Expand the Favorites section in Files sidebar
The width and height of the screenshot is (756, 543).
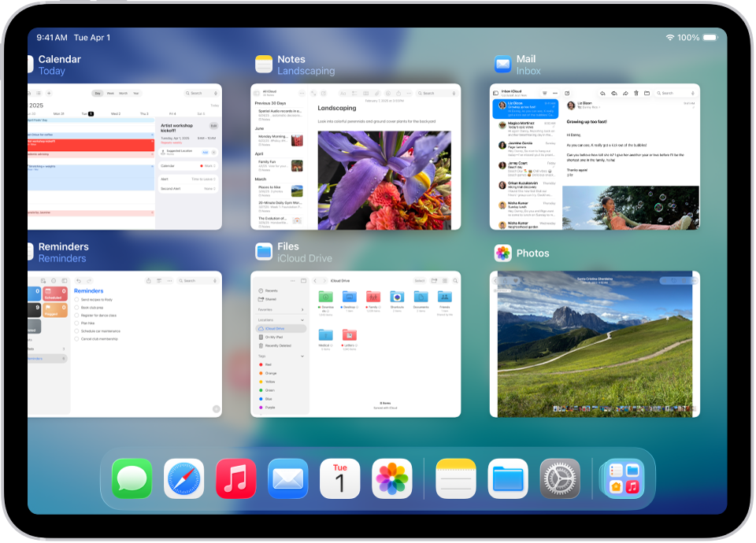303,309
